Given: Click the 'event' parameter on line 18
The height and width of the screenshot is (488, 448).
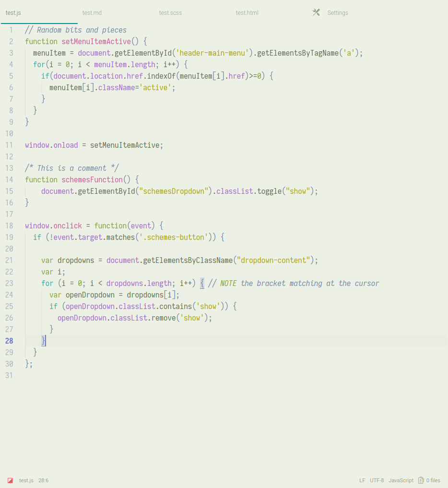Looking at the screenshot, I should (x=141, y=226).
